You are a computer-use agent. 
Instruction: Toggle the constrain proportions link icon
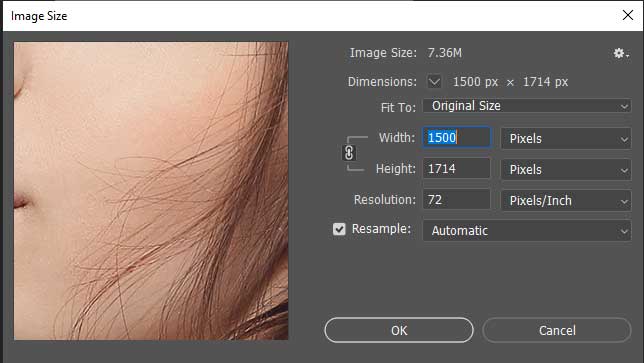point(349,153)
